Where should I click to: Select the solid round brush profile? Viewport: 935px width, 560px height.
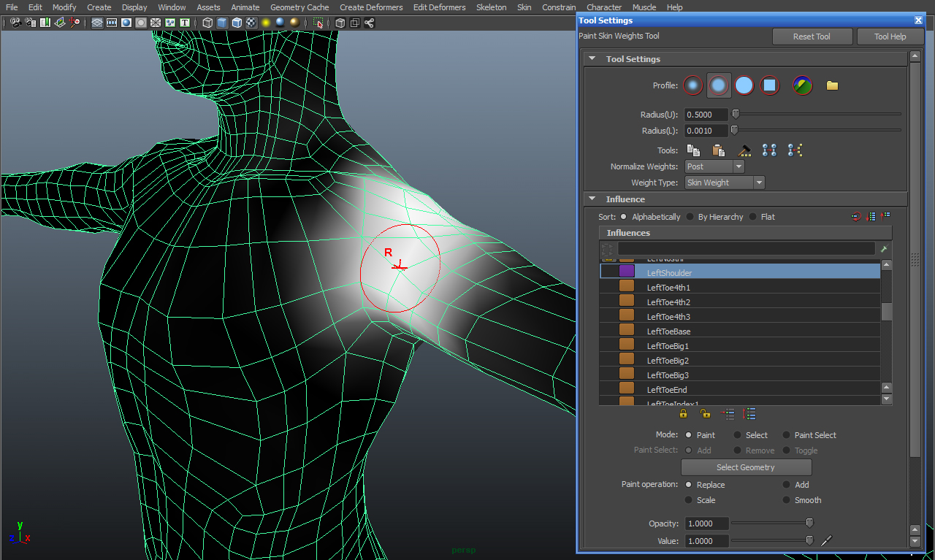click(744, 85)
